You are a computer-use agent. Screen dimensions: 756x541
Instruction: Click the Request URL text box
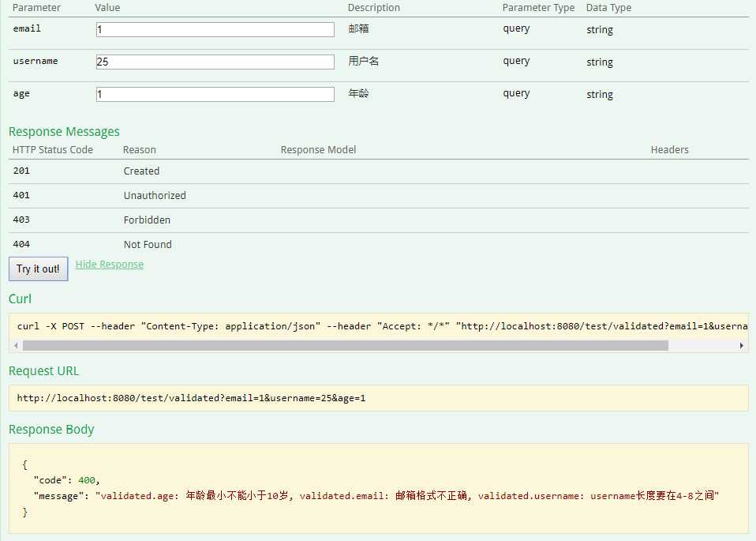tap(379, 398)
